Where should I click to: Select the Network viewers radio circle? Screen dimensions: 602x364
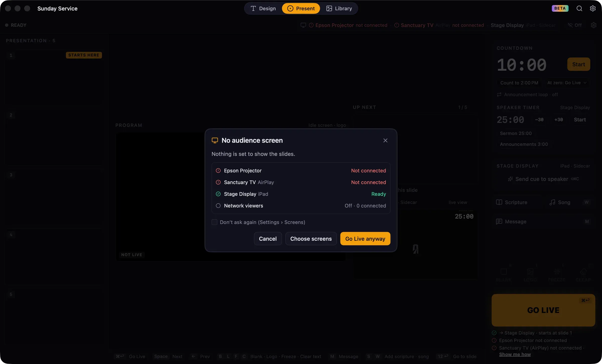point(218,206)
